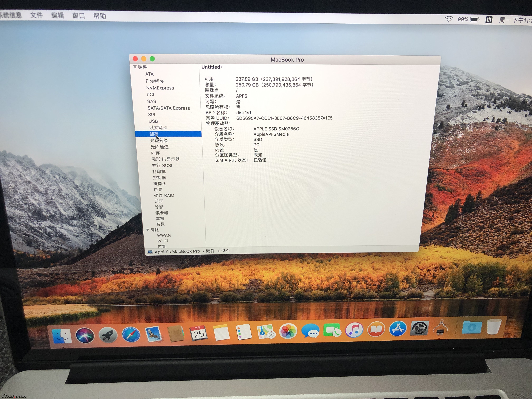Open the 帮助 menu

(100, 16)
